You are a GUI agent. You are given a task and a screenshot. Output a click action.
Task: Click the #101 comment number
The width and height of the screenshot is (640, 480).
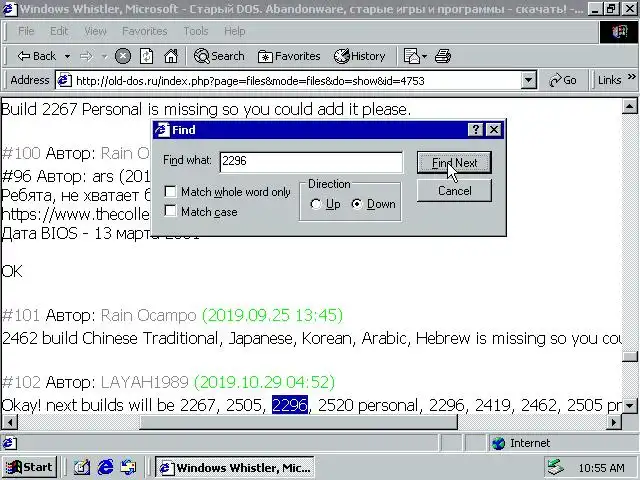(21, 315)
